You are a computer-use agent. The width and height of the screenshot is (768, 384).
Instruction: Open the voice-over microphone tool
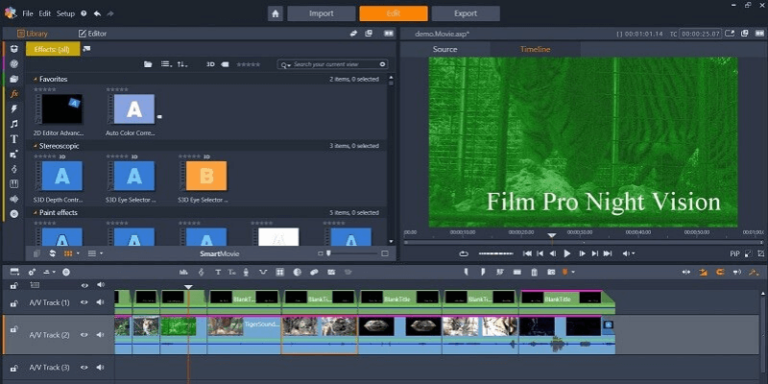[246, 272]
